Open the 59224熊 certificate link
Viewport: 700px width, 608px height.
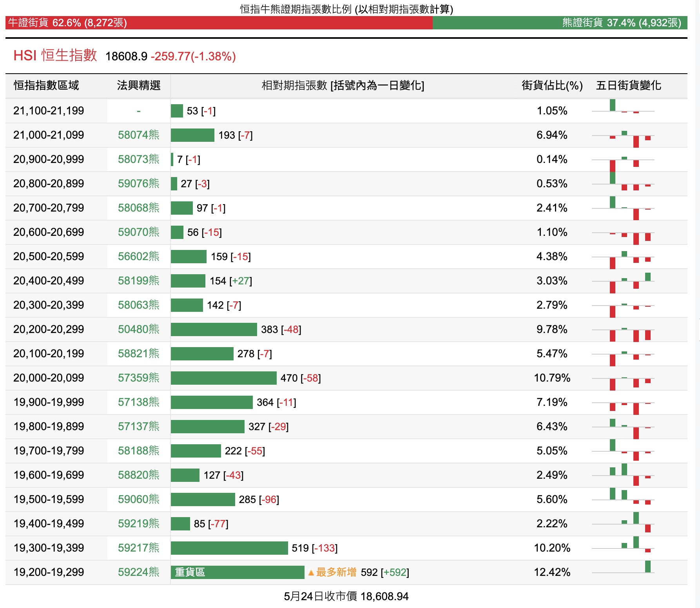click(138, 572)
